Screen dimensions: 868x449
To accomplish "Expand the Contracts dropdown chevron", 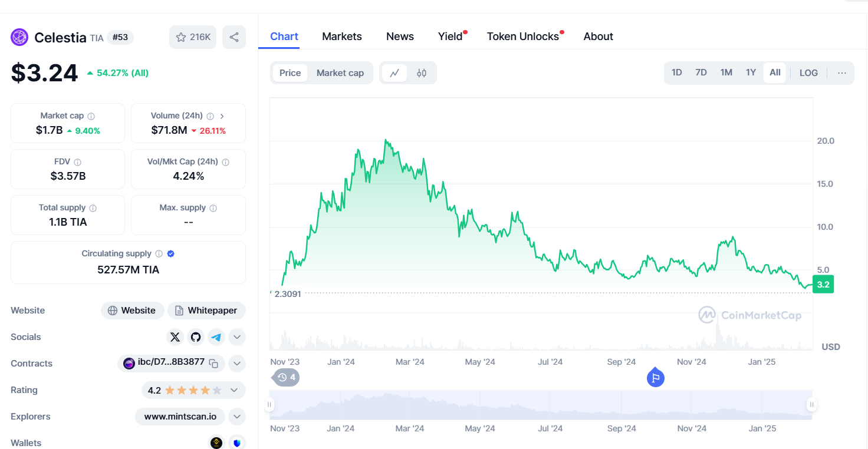I will (x=237, y=364).
